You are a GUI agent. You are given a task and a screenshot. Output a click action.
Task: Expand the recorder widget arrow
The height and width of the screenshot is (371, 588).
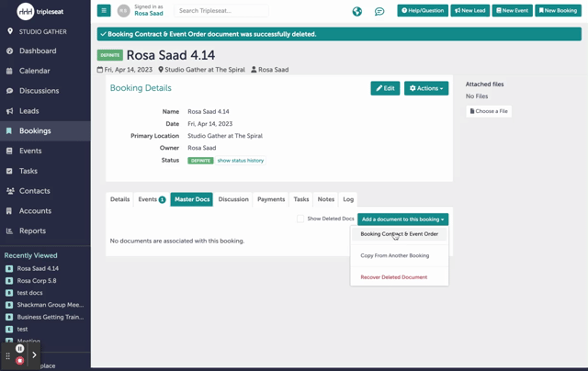pos(35,354)
